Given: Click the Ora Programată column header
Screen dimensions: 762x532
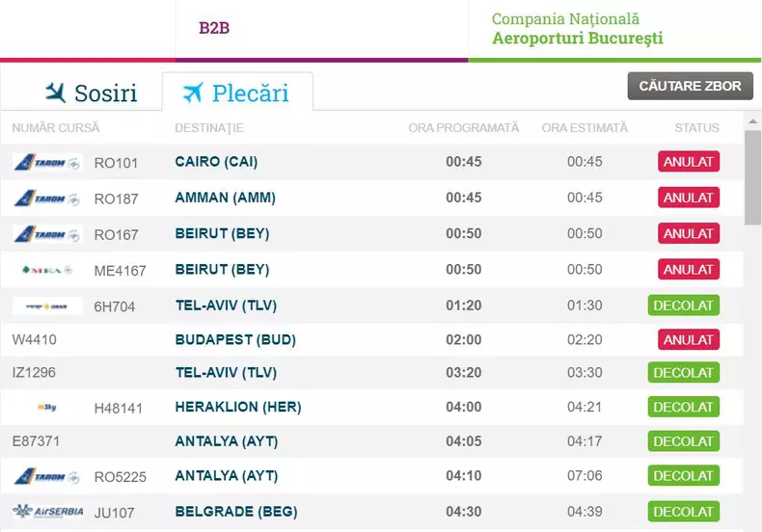Looking at the screenshot, I should click(463, 127).
